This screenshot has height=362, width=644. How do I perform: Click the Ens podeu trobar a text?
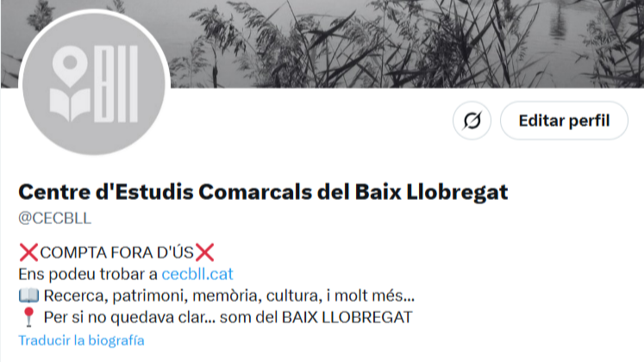click(88, 274)
